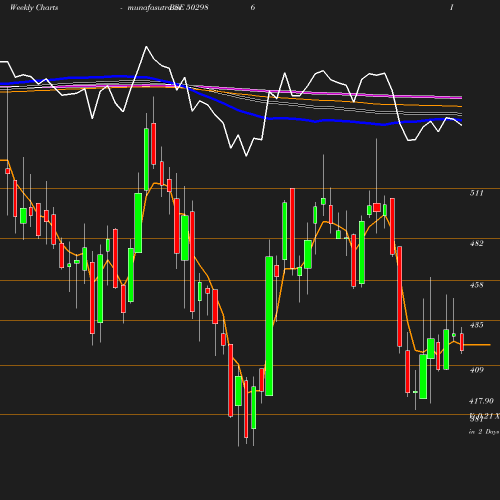Click the 458 price level label
The image size is (500, 500).
[476, 285]
